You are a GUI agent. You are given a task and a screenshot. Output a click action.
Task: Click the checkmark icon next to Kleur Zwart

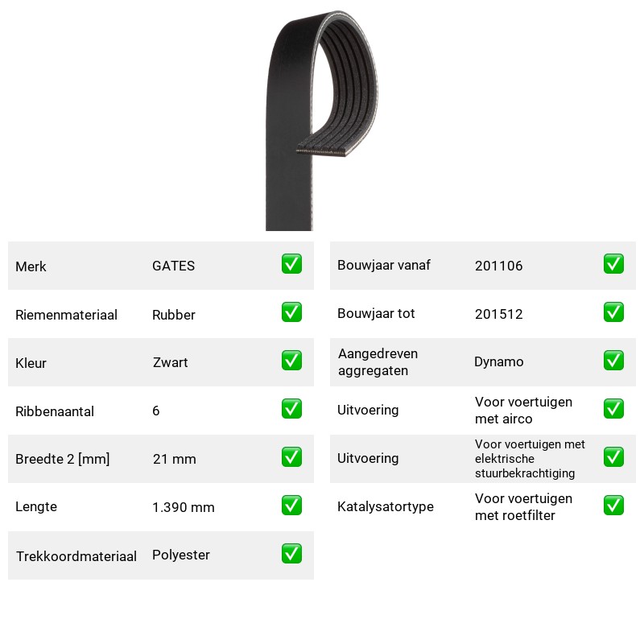pyautogui.click(x=291, y=360)
